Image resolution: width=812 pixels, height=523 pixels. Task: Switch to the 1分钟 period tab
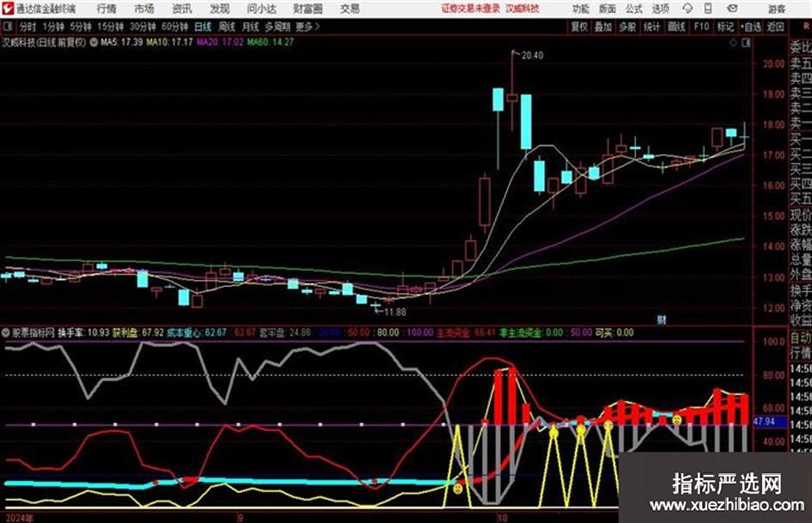click(53, 27)
